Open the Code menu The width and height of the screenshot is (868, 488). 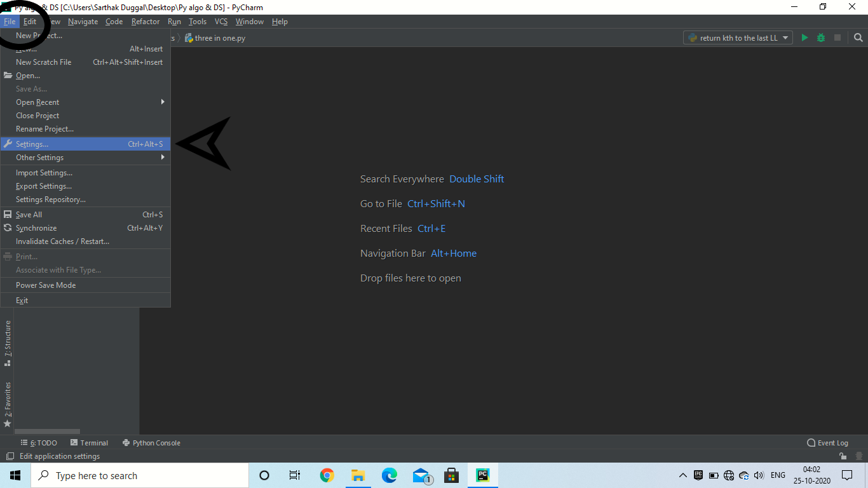click(114, 22)
